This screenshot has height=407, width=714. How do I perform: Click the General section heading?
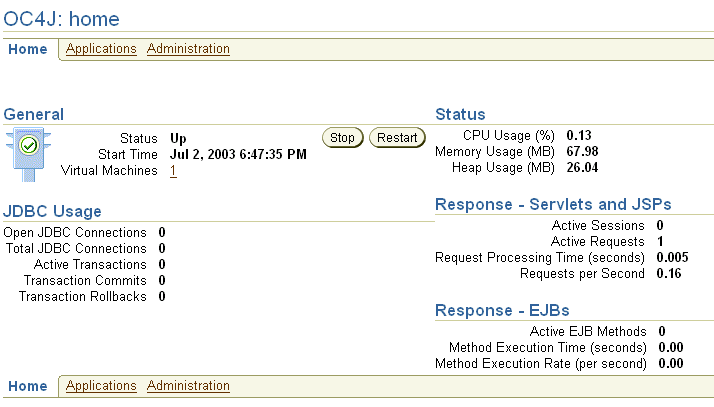tap(34, 114)
